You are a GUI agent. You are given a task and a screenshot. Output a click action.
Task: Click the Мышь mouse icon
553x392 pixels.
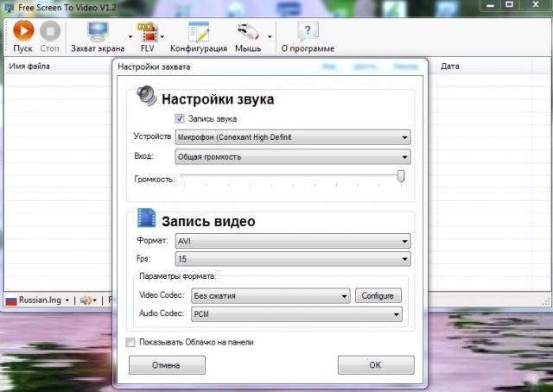[248, 32]
